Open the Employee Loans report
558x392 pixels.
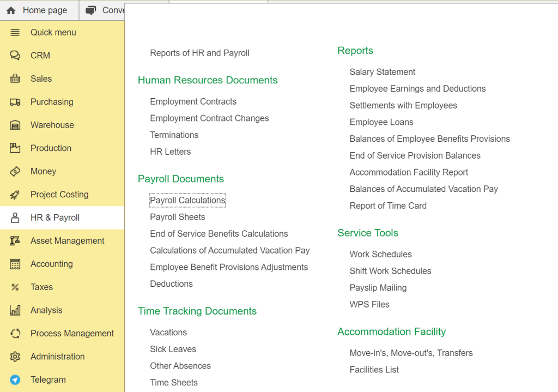(381, 122)
